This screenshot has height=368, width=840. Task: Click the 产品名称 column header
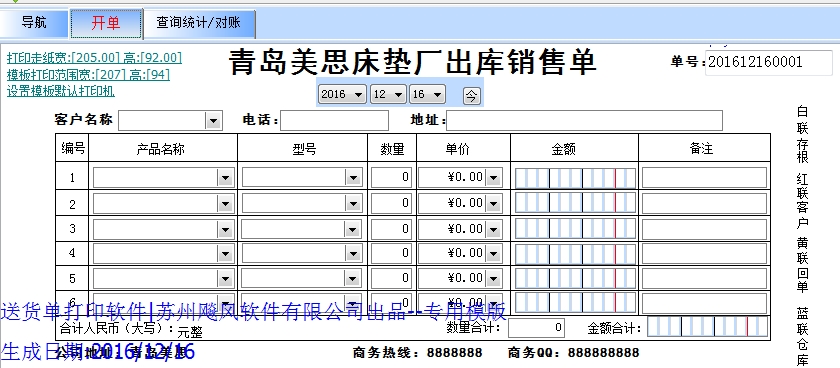[161, 148]
